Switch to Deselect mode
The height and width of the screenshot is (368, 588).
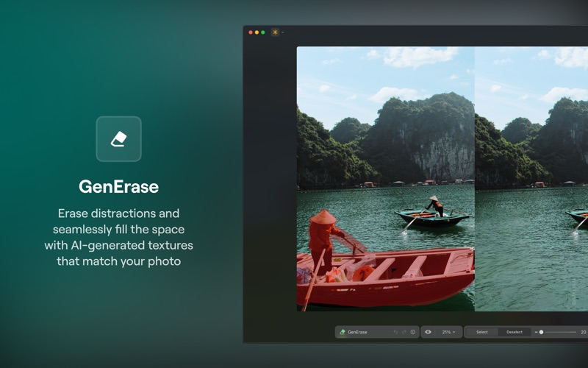coord(514,332)
